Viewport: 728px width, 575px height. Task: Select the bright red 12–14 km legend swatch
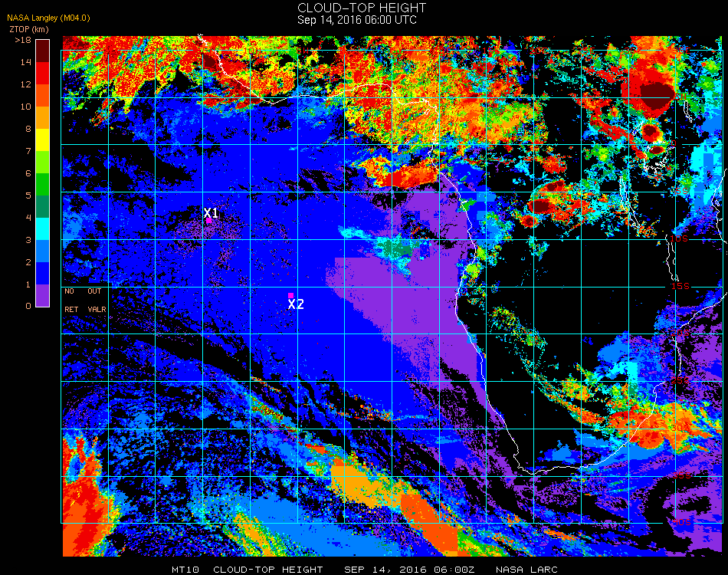coord(43,74)
